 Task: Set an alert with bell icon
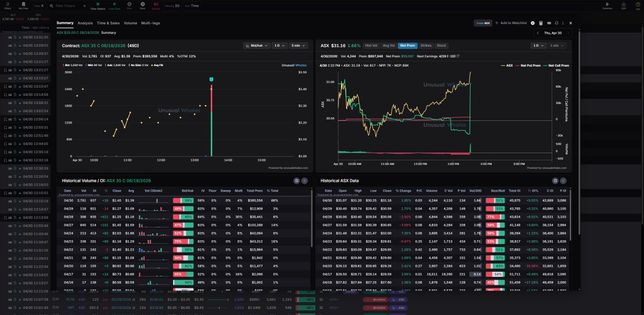556,24
